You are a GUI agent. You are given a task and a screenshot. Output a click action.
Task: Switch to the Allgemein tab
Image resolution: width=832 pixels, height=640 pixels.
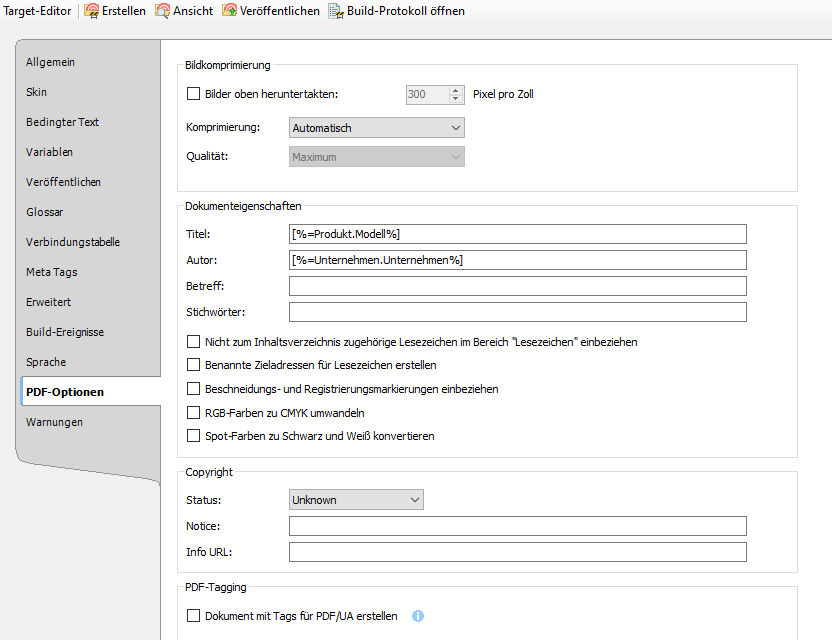pos(50,62)
